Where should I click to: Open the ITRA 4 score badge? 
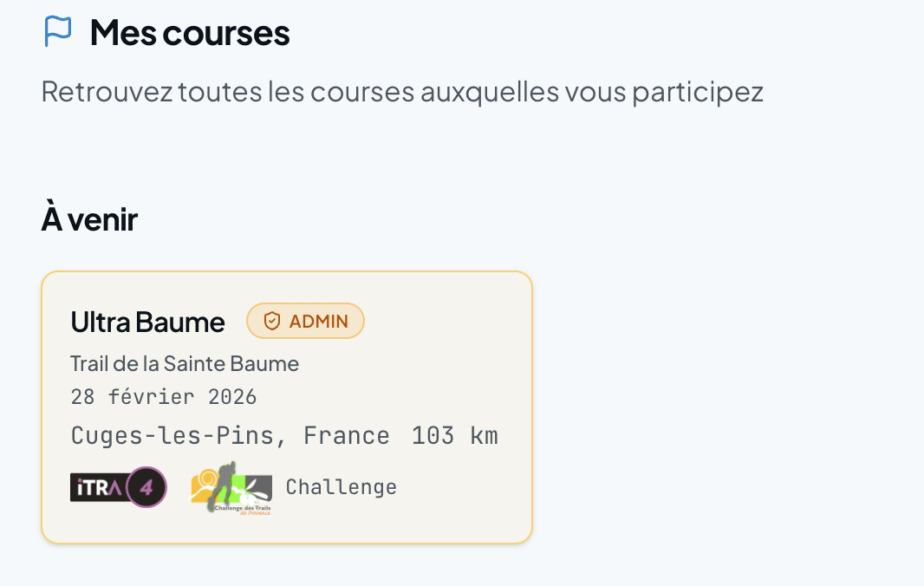click(118, 487)
